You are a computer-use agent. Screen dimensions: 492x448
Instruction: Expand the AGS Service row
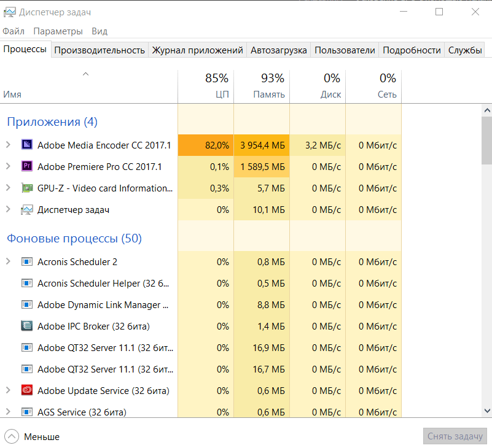tap(9, 412)
